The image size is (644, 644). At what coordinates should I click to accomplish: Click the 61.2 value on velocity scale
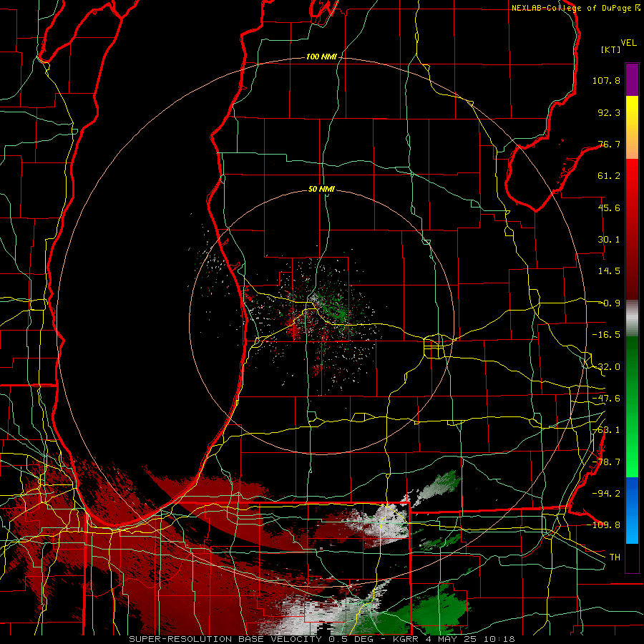[x=609, y=176]
